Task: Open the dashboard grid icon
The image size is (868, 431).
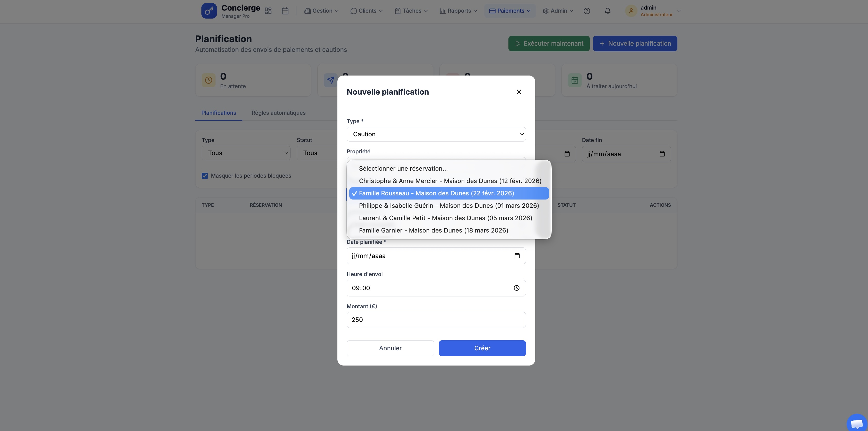Action: tap(268, 11)
